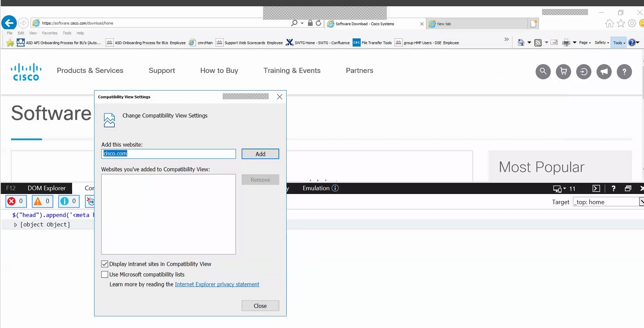
Task: Click the command bar Home button
Action: [x=521, y=42]
